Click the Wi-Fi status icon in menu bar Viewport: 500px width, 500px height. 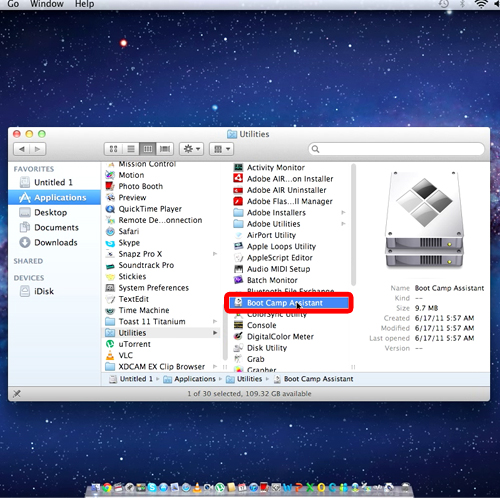481,4
